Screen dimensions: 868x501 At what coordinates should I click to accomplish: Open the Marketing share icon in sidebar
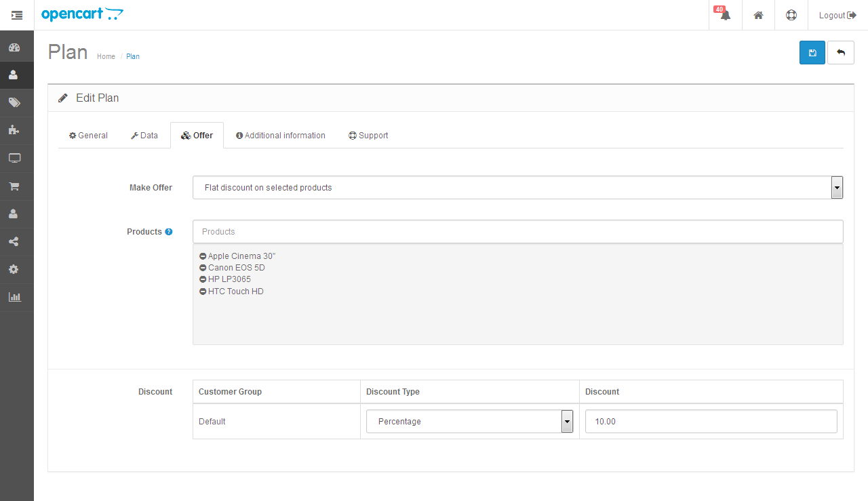click(x=14, y=241)
